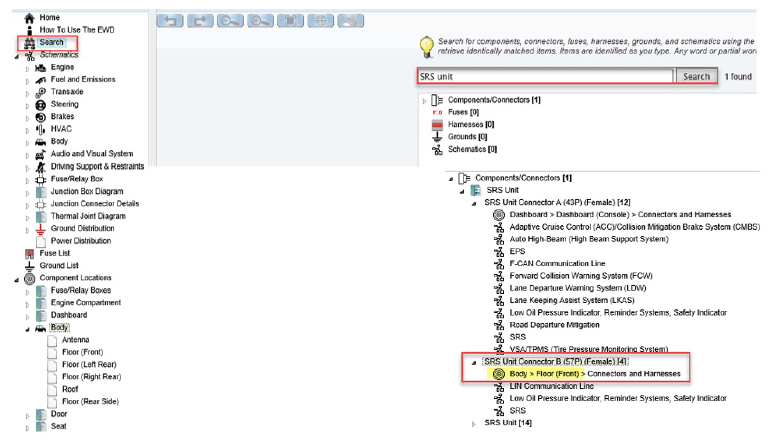
Task: Open Power Distribution page
Action: 81,241
